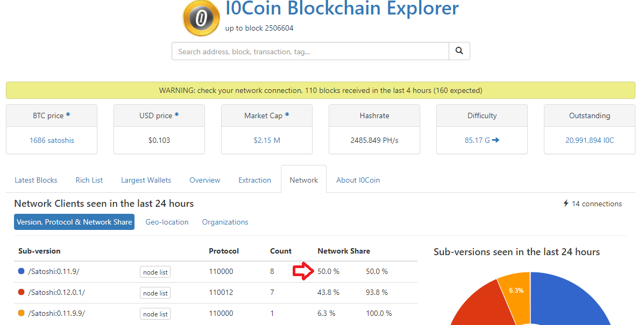644x325 pixels.
Task: Click the asterisk next to BTC price
Action: pyautogui.click(x=68, y=115)
